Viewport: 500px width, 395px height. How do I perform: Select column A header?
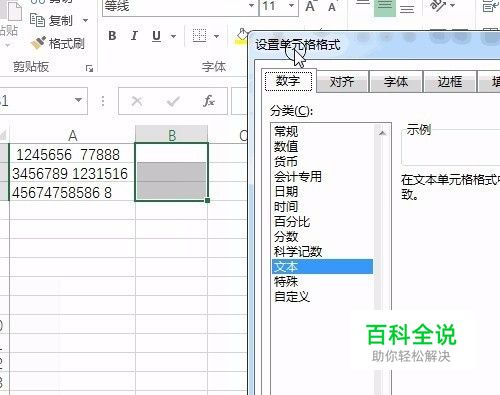tap(72, 135)
